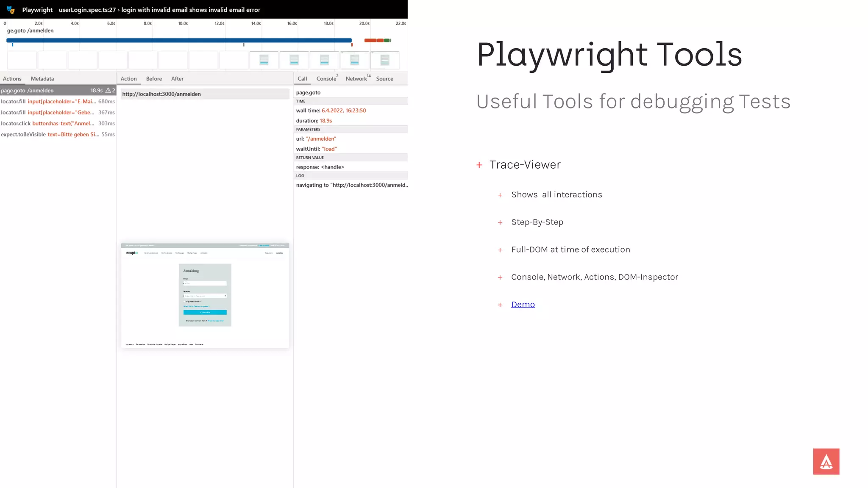Select the expect.toBeVisible action row
Viewport: 868px width, 488px height.
coord(58,134)
